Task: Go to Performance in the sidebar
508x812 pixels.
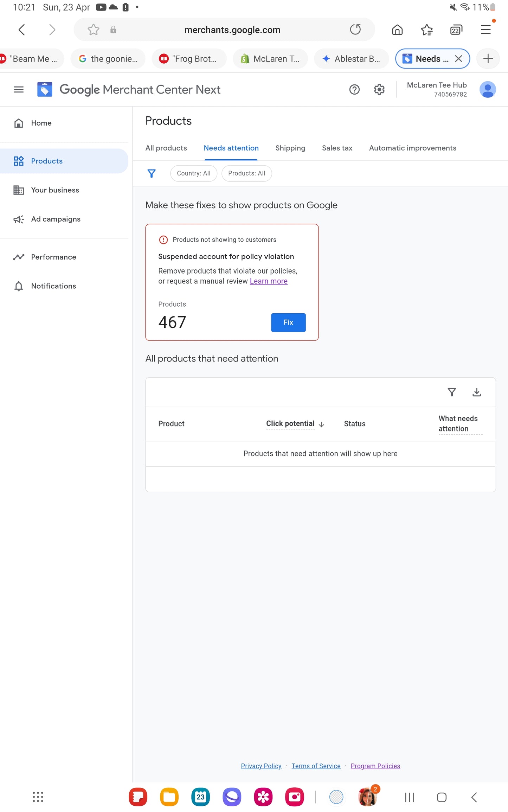Action: click(53, 257)
